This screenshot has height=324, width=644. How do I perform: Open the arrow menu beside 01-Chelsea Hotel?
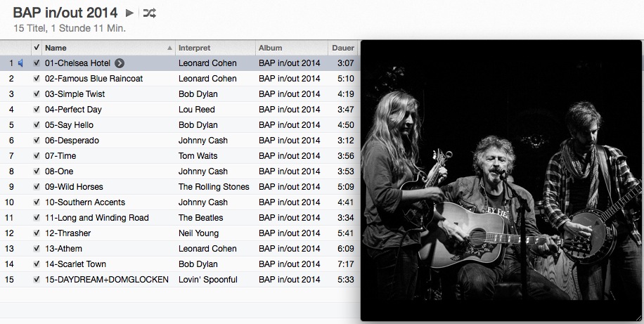[x=120, y=63]
